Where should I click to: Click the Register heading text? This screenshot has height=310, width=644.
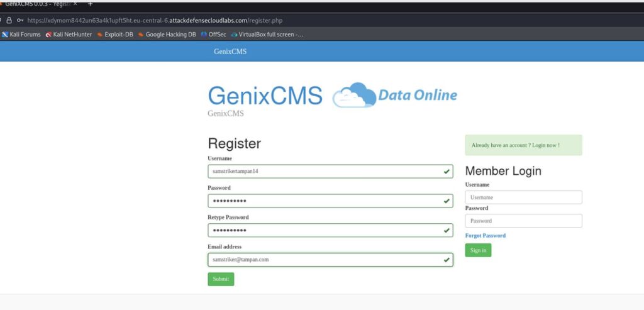[234, 144]
